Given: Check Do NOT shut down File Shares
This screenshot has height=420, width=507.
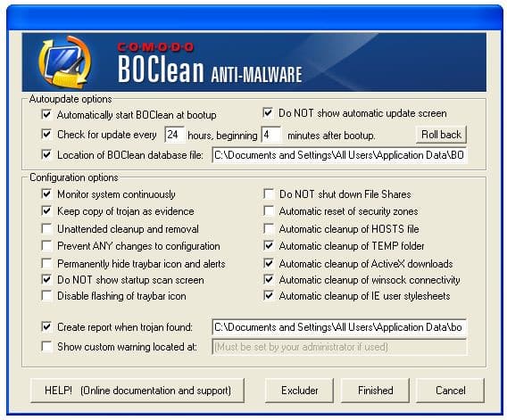Looking at the screenshot, I should click(269, 194).
